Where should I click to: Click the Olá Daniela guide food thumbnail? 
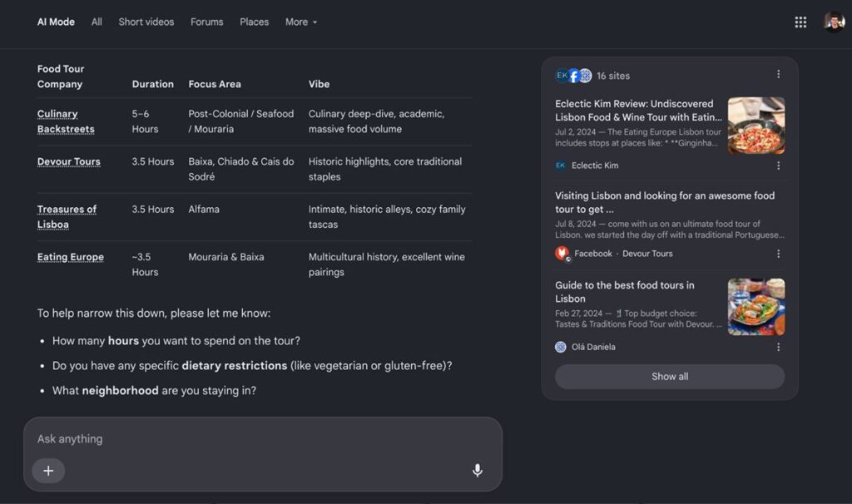pos(756,307)
